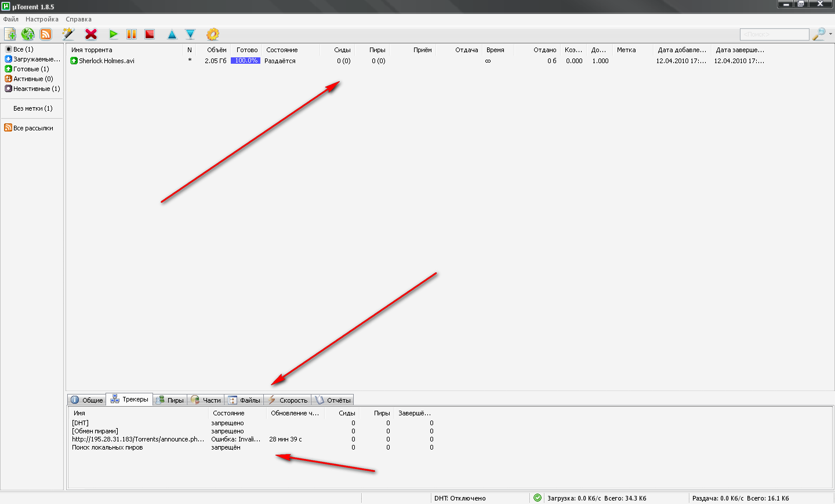The height and width of the screenshot is (504, 835).
Task: Sort by the Готово column header
Action: click(x=246, y=50)
